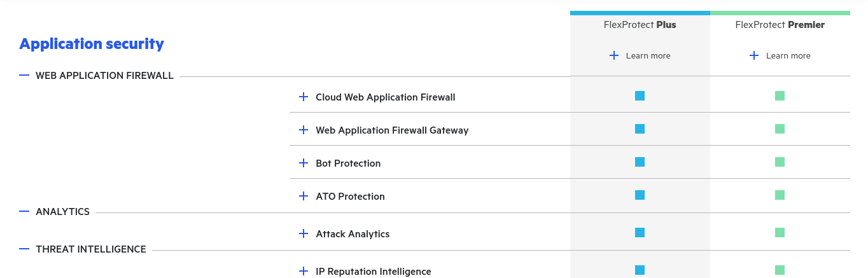Image resolution: width=868 pixels, height=278 pixels.
Task: Click blue square for Cloud Web Application Firewall
Action: [x=640, y=96]
